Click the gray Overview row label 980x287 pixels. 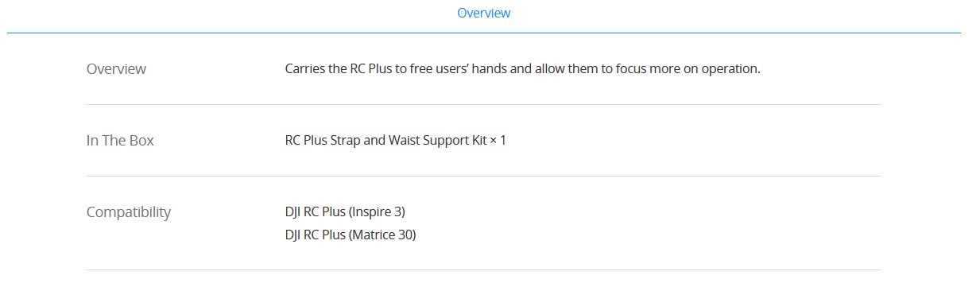[116, 68]
